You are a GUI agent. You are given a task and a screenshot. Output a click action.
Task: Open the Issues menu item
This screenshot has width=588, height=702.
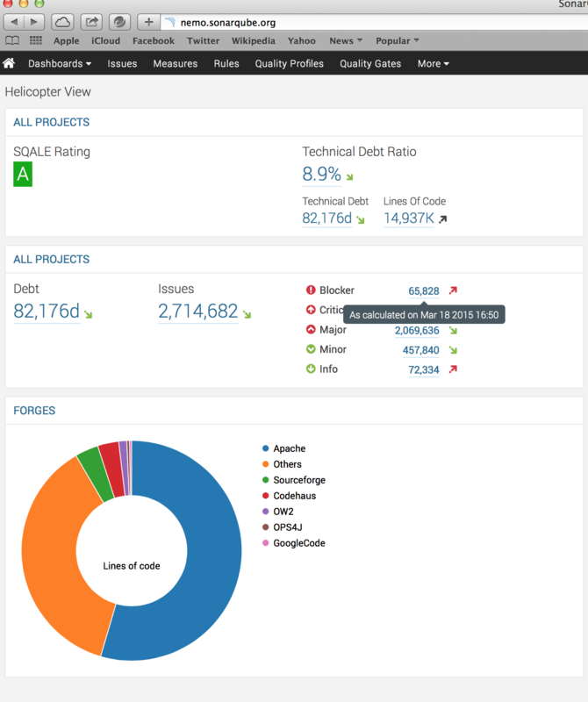(122, 63)
